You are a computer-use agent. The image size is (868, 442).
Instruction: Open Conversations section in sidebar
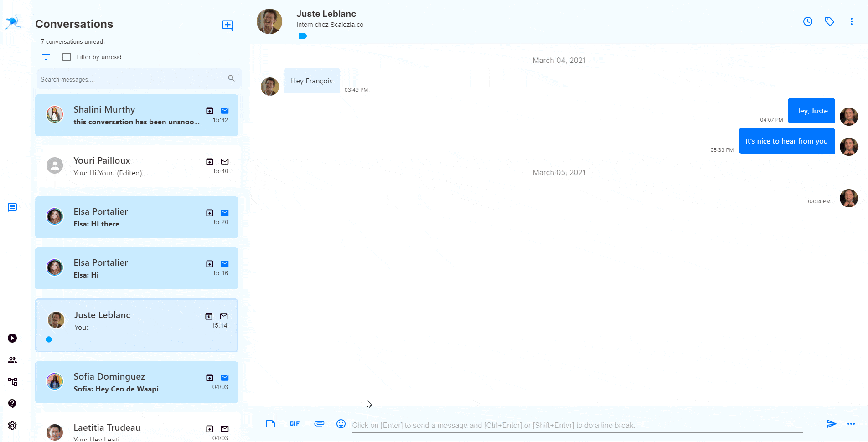pyautogui.click(x=12, y=208)
